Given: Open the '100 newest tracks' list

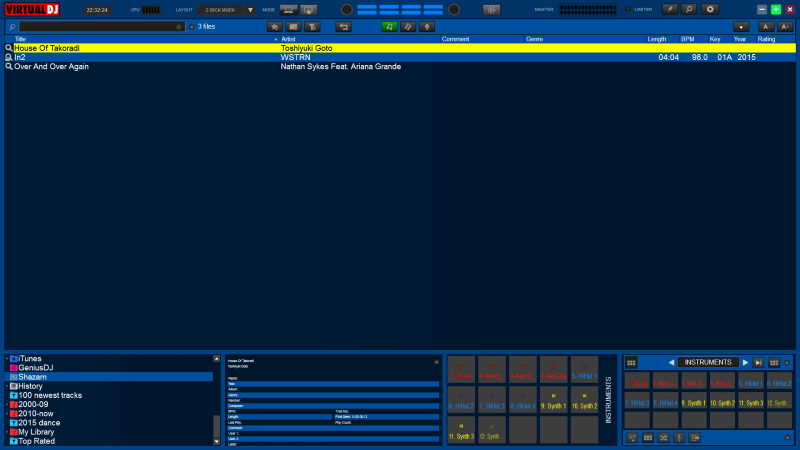Looking at the screenshot, I should (x=49, y=395).
